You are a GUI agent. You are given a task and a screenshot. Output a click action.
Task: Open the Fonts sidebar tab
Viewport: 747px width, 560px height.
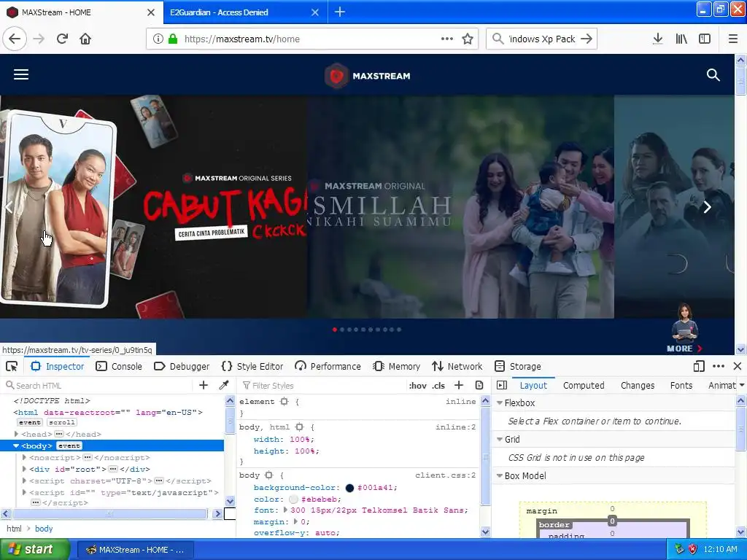(x=681, y=385)
